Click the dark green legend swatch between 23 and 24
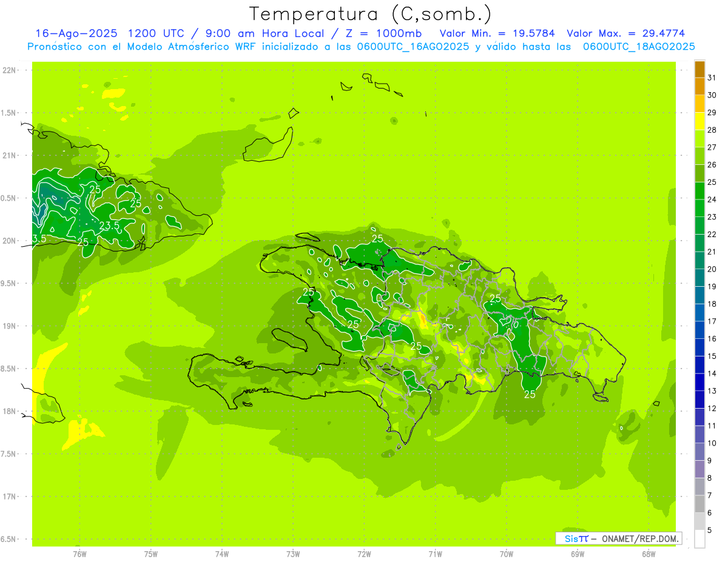 699,208
